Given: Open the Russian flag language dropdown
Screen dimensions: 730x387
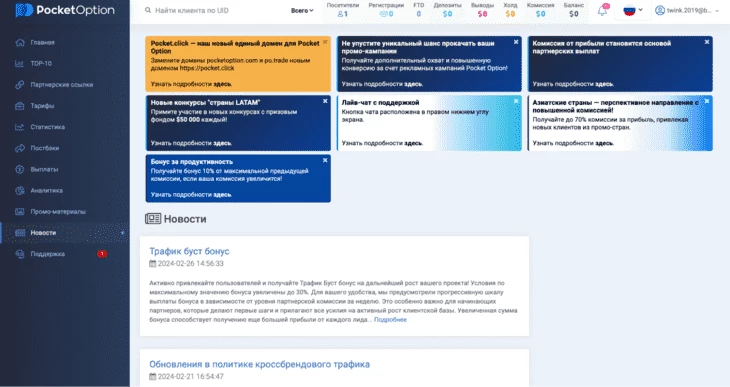Looking at the screenshot, I should coord(633,10).
